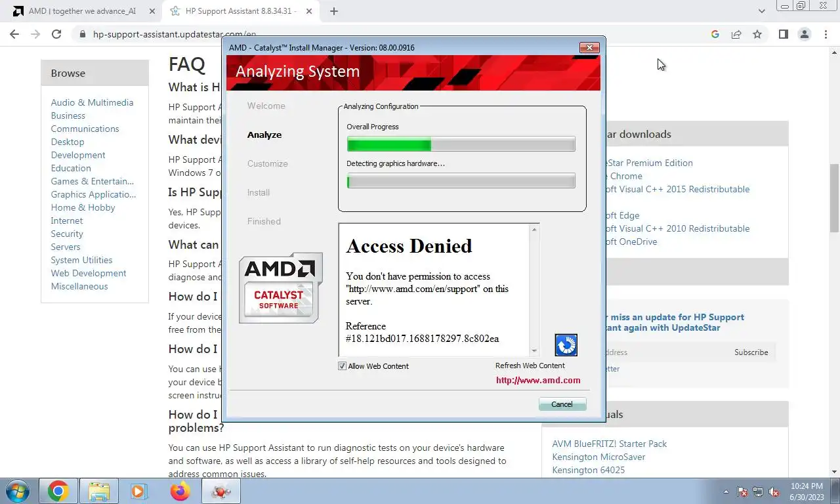Toggle the Chrome side panel icon

click(x=783, y=34)
